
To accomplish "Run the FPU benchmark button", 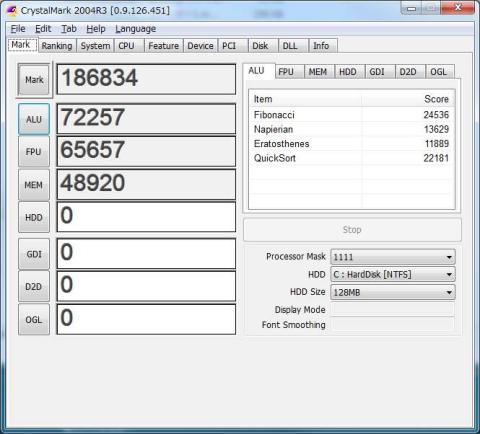I will point(34,152).
